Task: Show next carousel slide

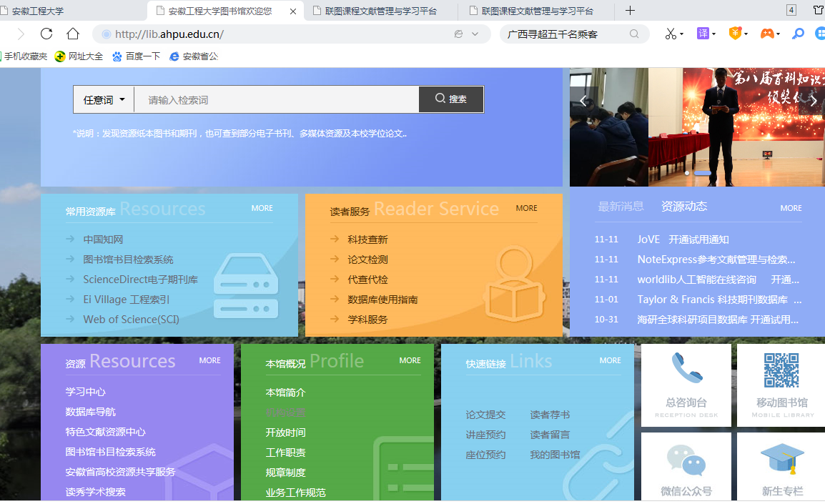Action: [x=813, y=100]
